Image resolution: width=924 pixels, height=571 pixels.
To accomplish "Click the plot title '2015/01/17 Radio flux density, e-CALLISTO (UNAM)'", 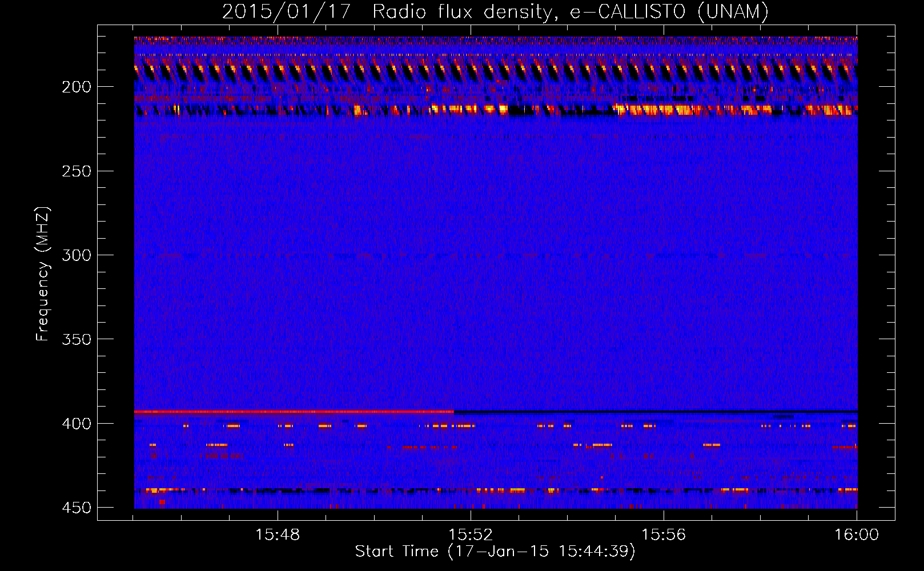I will pyautogui.click(x=495, y=11).
